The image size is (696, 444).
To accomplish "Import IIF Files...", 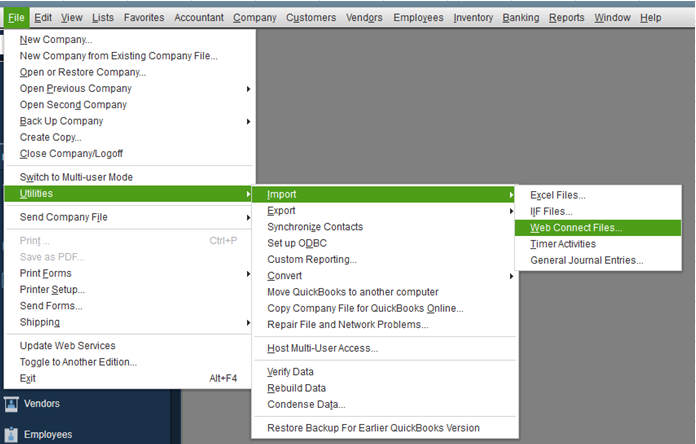I will pos(598,212).
